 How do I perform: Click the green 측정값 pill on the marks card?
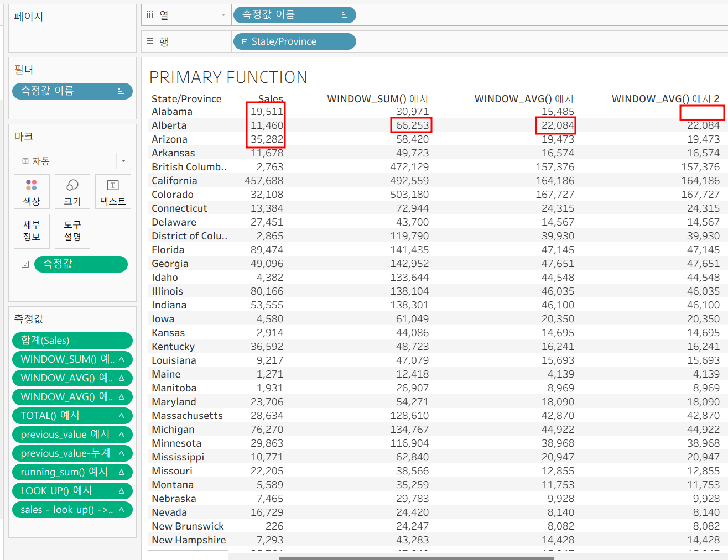tap(81, 264)
